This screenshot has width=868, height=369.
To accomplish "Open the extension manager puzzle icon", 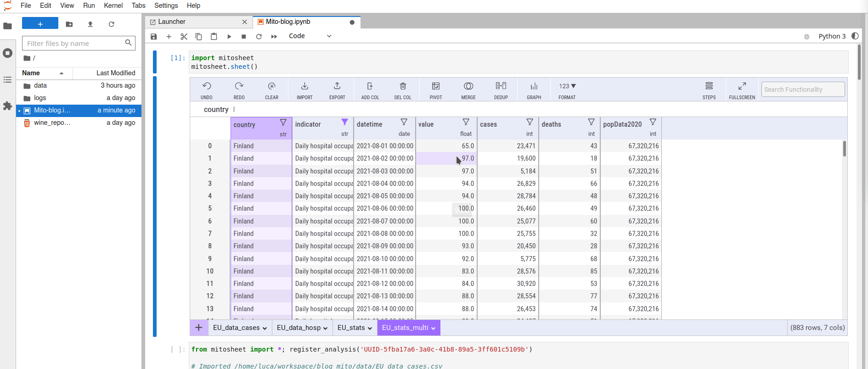I will [x=8, y=106].
